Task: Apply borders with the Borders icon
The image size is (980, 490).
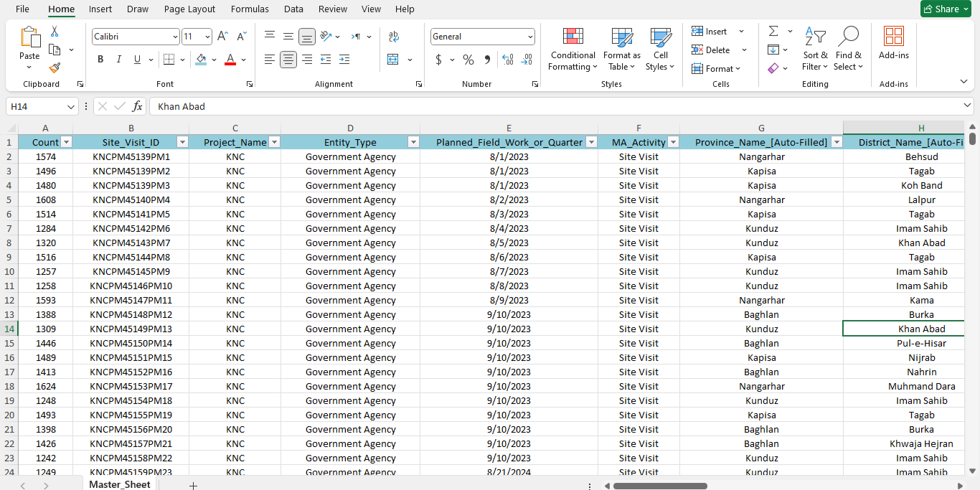Action: 169,60
